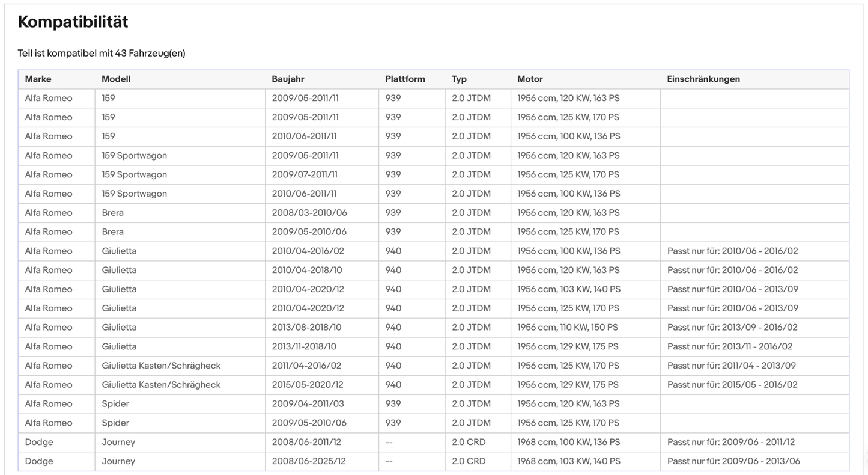The image size is (868, 475).
Task: Click the Giulietta Kasten/Schrägheck 2015/05-2020/12 model cell
Action: (x=180, y=385)
